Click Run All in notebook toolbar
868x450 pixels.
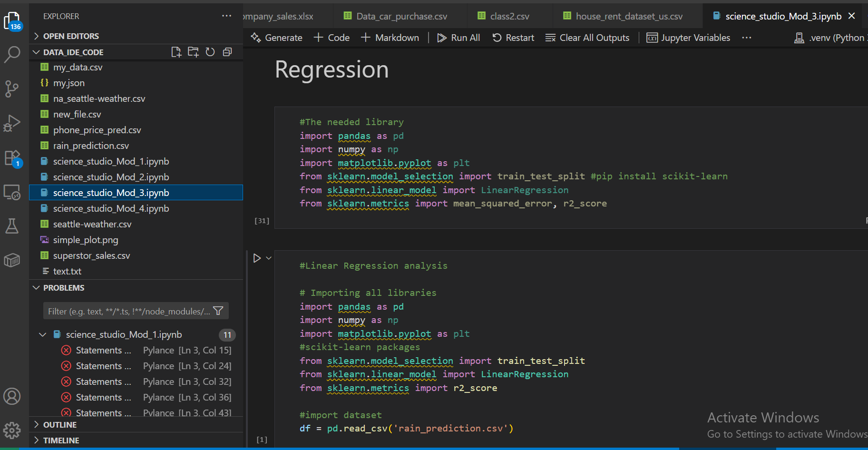click(458, 38)
